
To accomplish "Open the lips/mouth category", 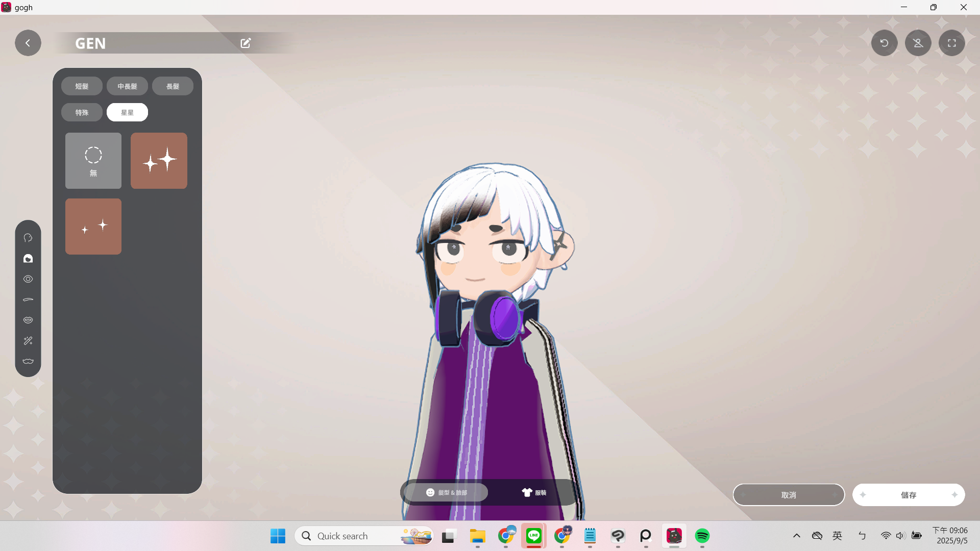I will (x=28, y=320).
